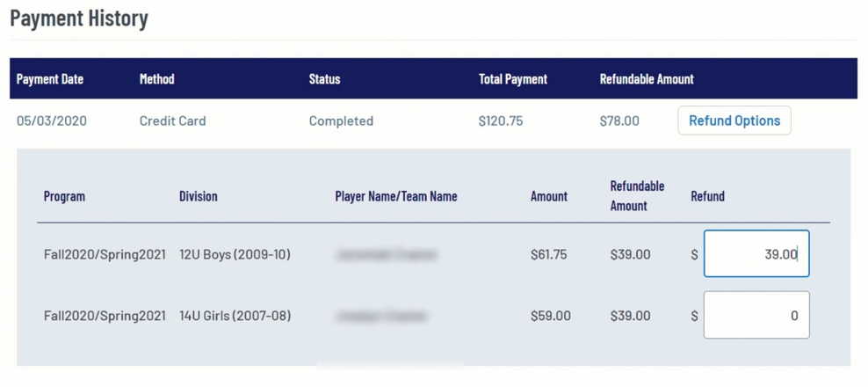Screen dimensions: 868x387
Task: Select the 05/03/2020 payment date
Action: click(52, 120)
